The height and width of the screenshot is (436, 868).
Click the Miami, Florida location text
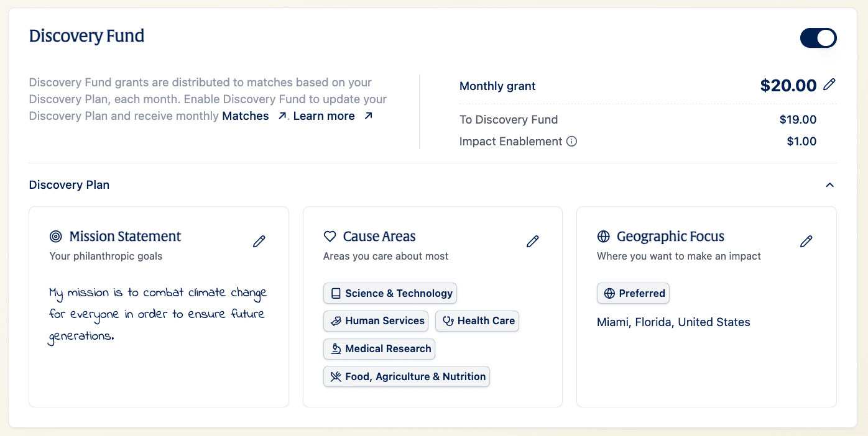673,322
